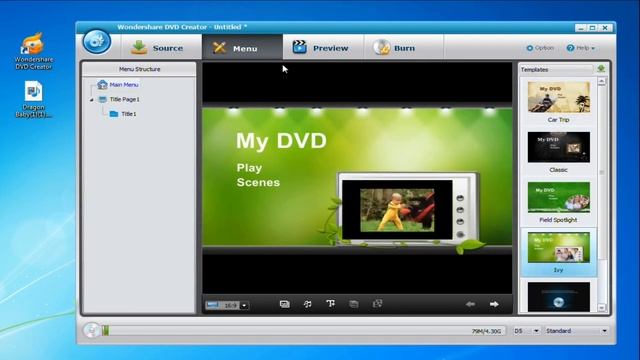Click the add text icon
Image resolution: width=640 pixels, height=360 pixels.
(330, 304)
